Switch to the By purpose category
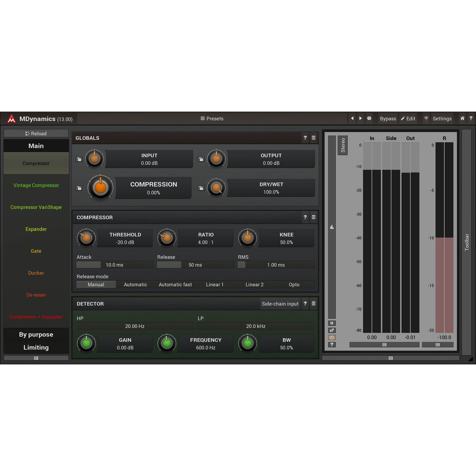The image size is (476, 476). point(36,334)
